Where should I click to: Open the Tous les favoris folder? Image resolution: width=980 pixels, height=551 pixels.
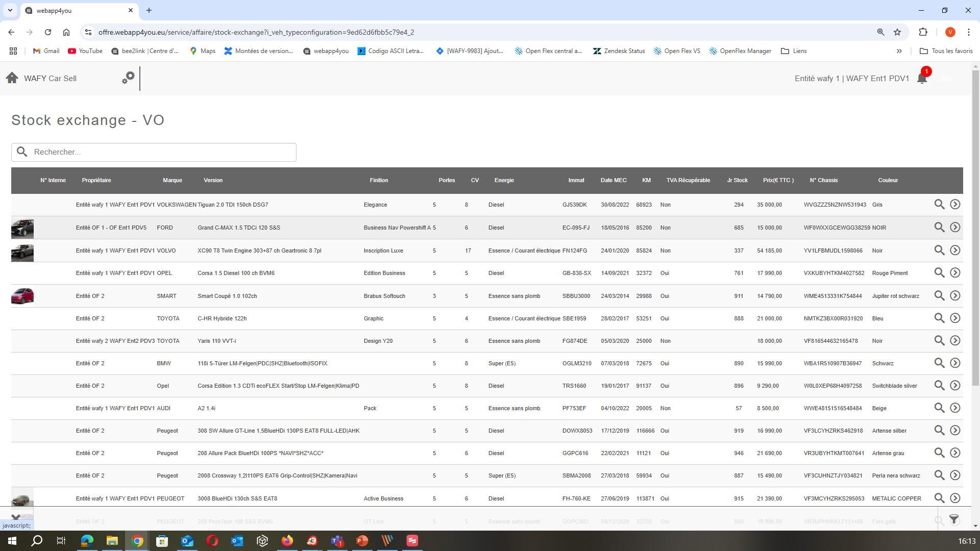pyautogui.click(x=946, y=51)
